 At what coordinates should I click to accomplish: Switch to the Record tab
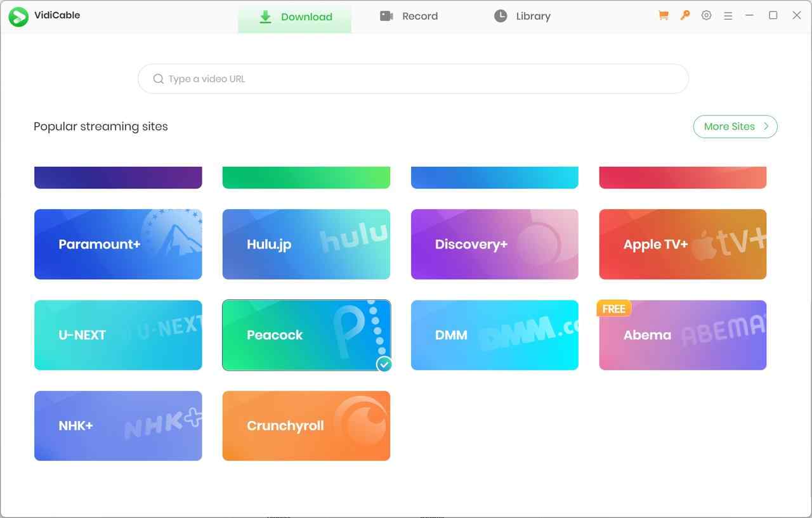click(409, 16)
